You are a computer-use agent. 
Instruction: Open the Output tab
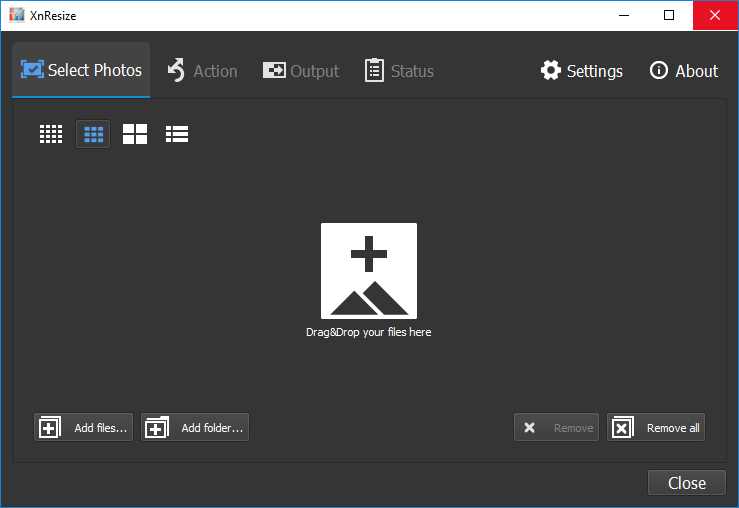point(301,71)
